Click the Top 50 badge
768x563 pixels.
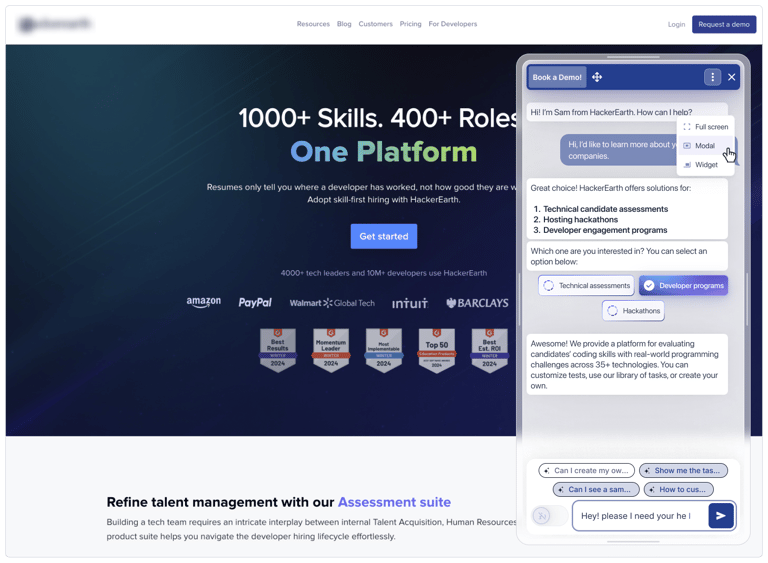pyautogui.click(x=436, y=350)
